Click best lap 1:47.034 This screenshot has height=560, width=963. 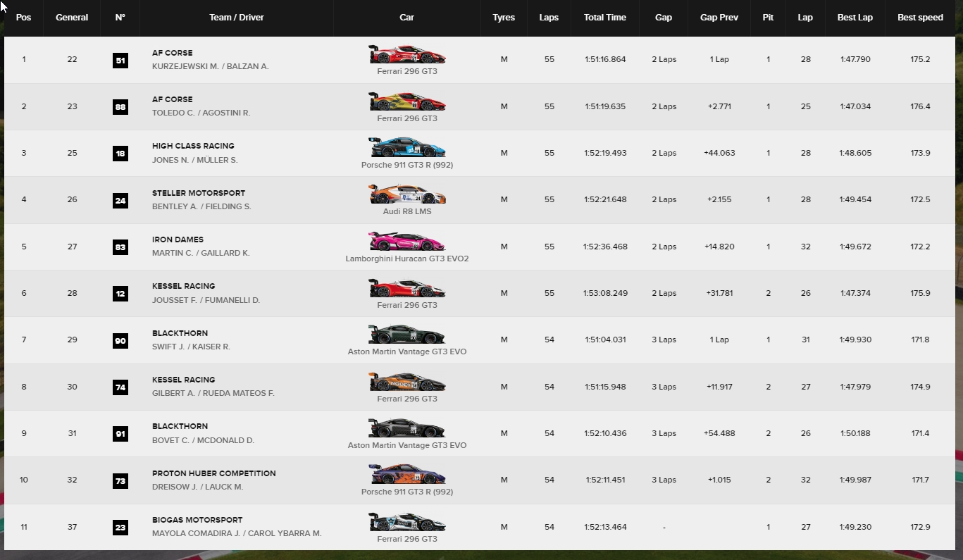[855, 106]
